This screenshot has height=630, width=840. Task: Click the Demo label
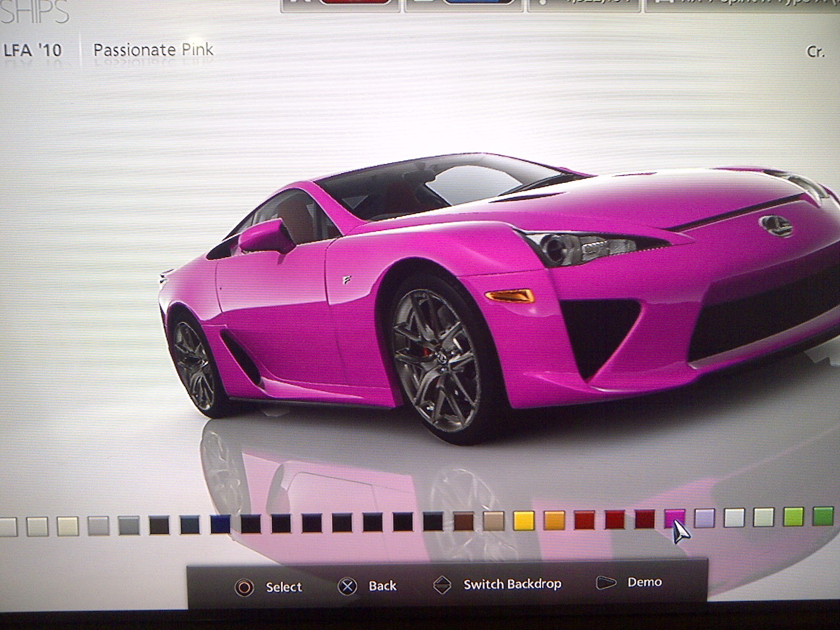pyautogui.click(x=645, y=582)
